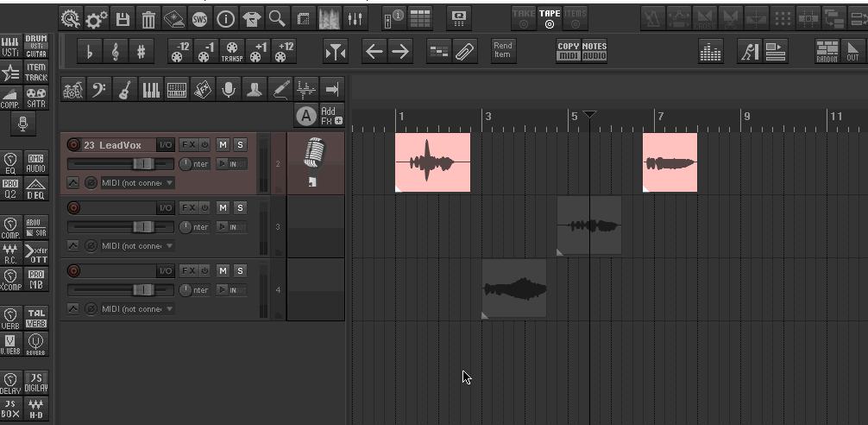Select the acoustic guitar track icon

(x=125, y=89)
